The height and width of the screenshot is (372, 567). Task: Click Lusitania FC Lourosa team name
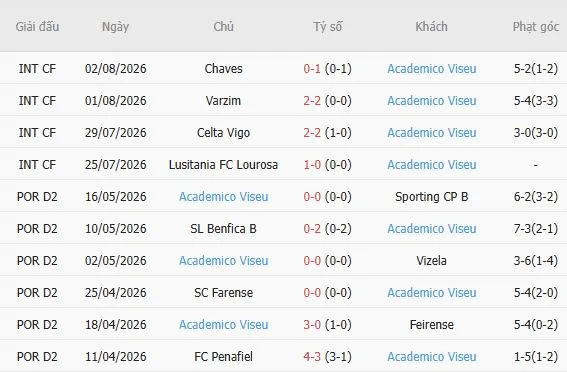[223, 164]
